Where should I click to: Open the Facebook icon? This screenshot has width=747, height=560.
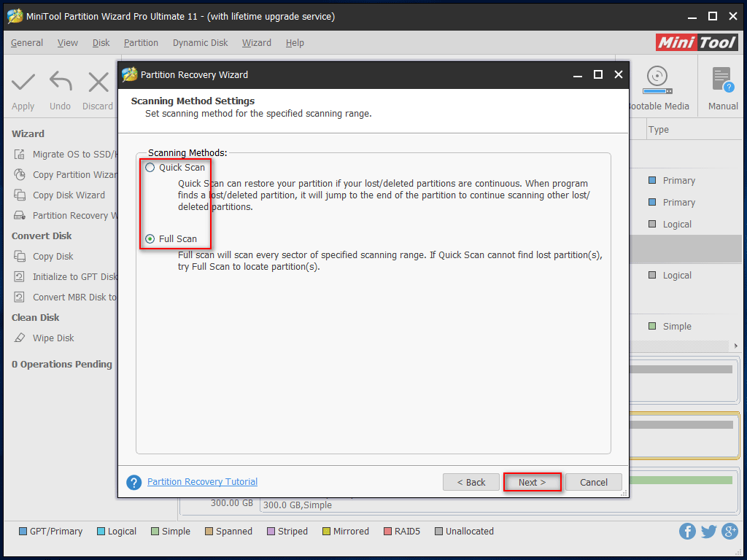click(687, 531)
